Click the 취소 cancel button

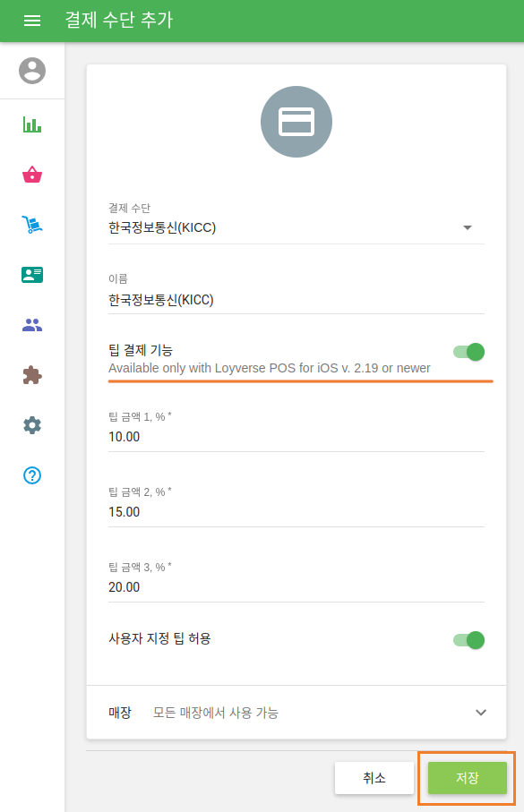click(x=374, y=778)
